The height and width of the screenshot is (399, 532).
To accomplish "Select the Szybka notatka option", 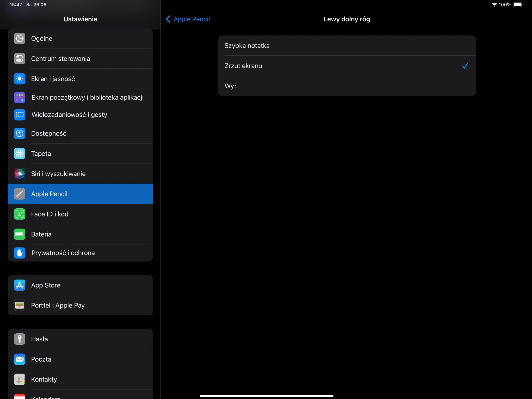I will (347, 46).
